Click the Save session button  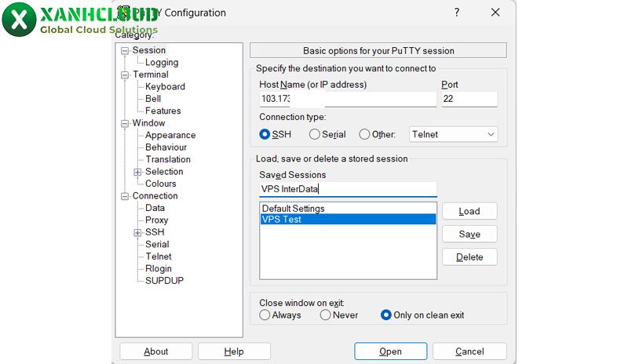(x=469, y=234)
